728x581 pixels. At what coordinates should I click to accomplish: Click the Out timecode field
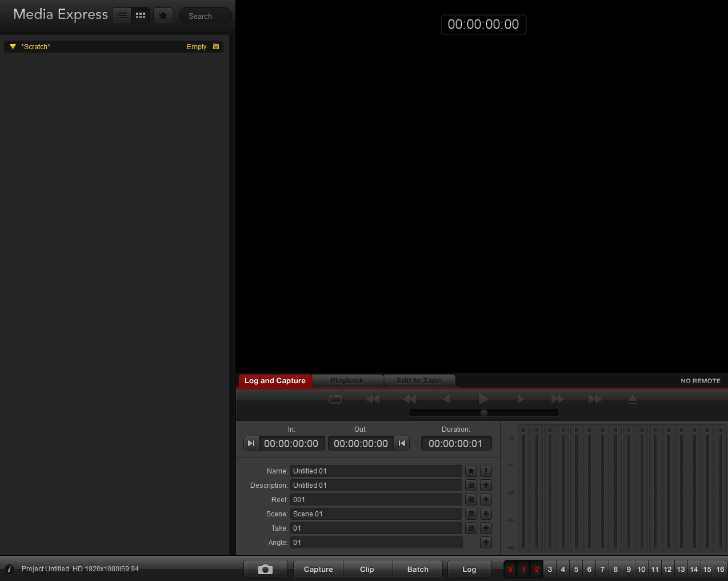(x=361, y=444)
